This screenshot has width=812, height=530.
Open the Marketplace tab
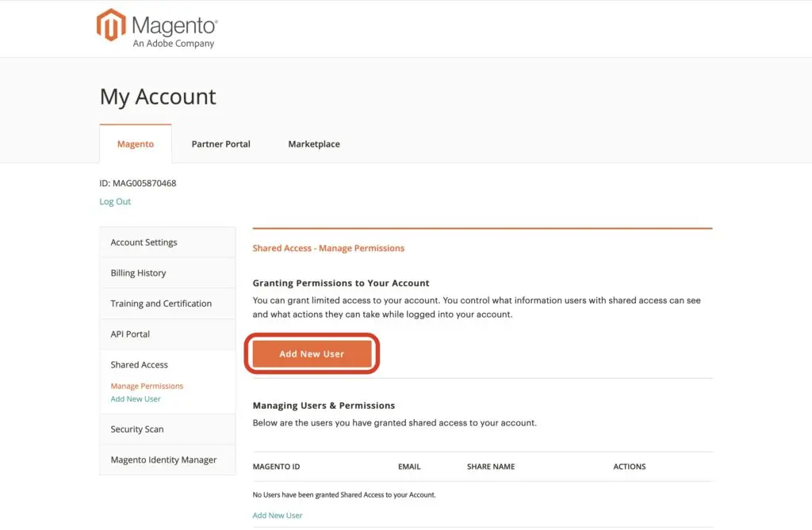coord(314,144)
